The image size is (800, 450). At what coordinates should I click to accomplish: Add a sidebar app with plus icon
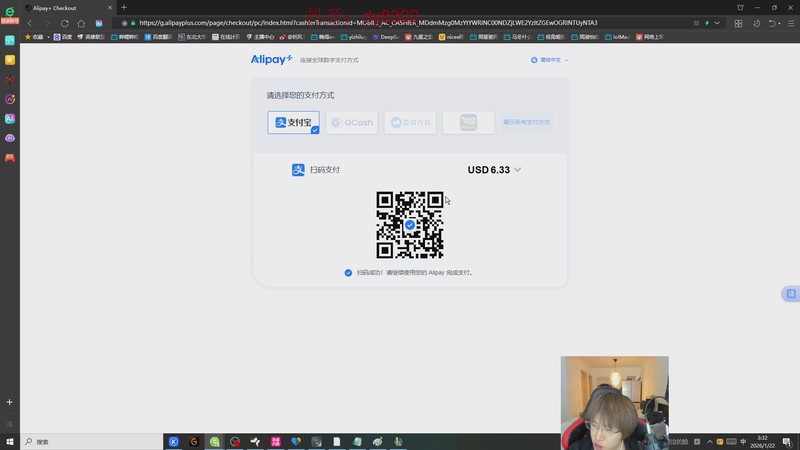click(x=9, y=402)
